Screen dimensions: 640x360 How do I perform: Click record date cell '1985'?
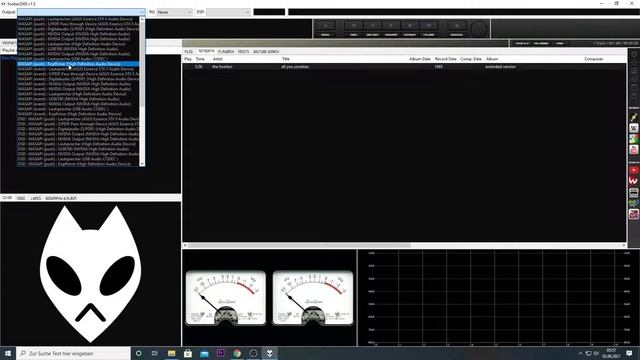(x=438, y=67)
